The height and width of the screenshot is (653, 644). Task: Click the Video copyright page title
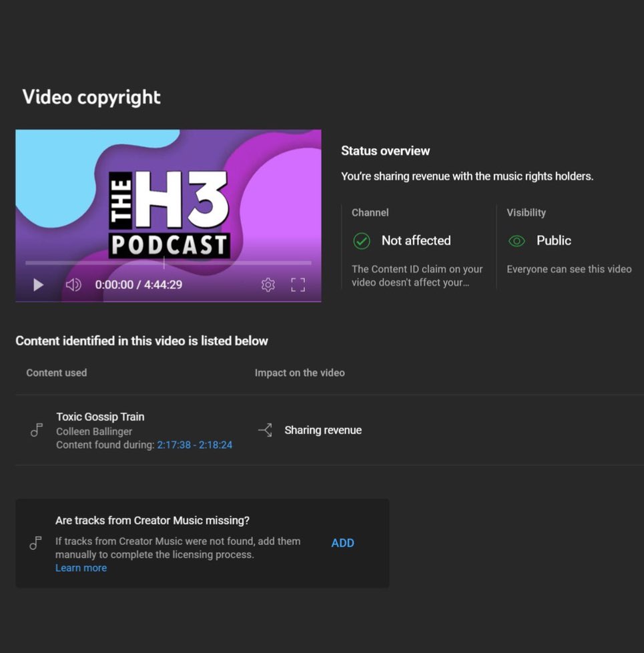[x=91, y=97]
